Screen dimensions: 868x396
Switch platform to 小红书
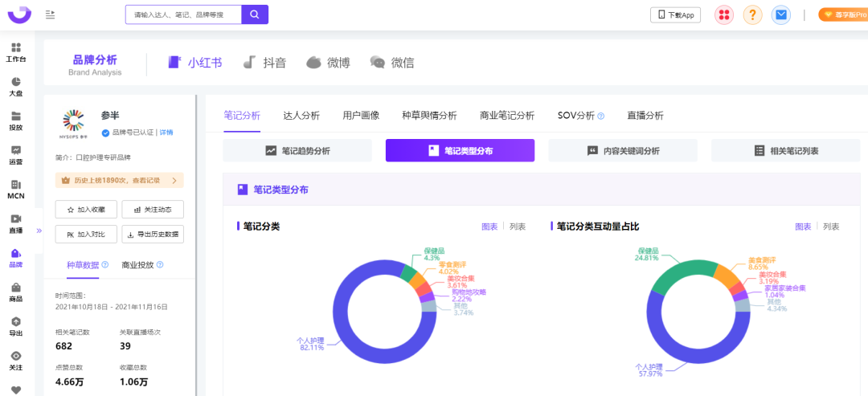(194, 63)
